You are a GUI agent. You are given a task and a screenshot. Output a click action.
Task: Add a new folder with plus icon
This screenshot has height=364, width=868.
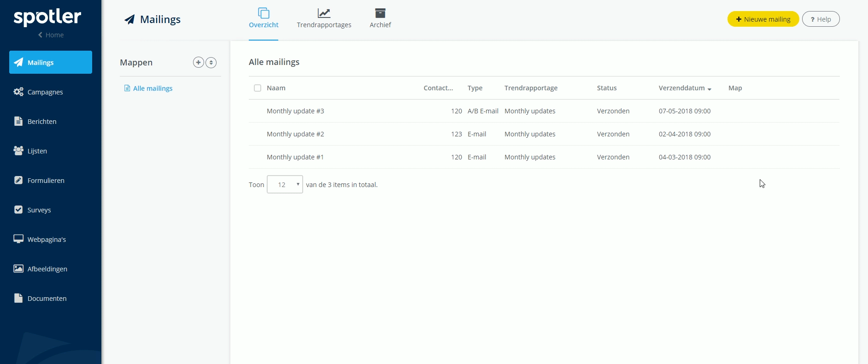(198, 62)
